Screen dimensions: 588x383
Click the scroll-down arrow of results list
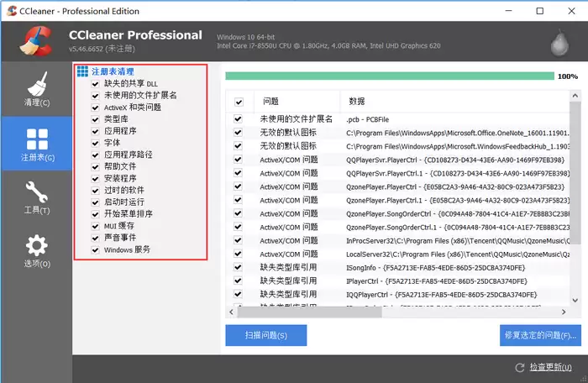575,300
